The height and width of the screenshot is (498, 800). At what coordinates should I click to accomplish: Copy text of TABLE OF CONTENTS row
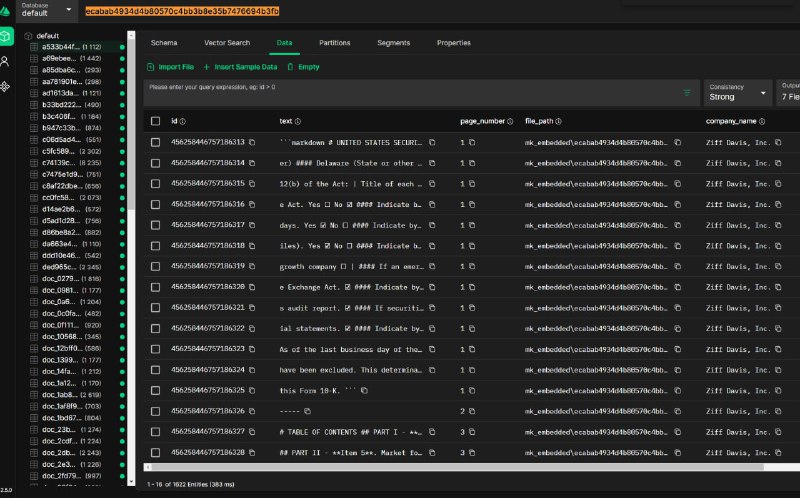(x=432, y=432)
